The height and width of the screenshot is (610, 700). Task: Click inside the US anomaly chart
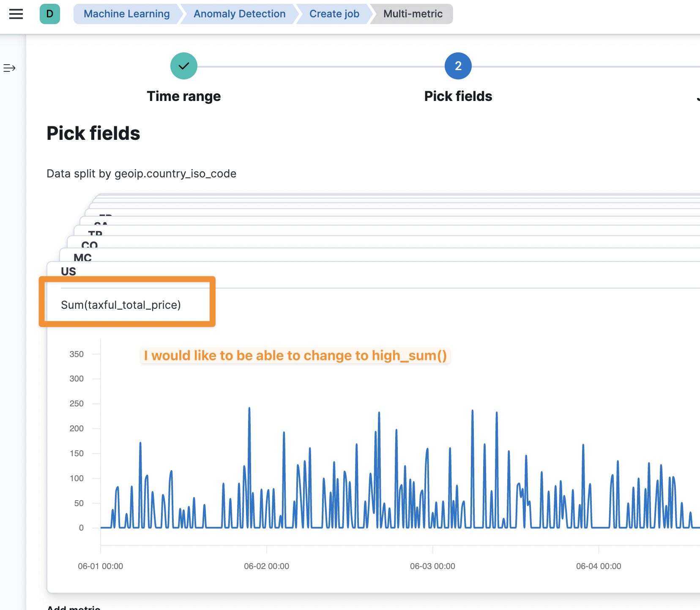click(380, 465)
